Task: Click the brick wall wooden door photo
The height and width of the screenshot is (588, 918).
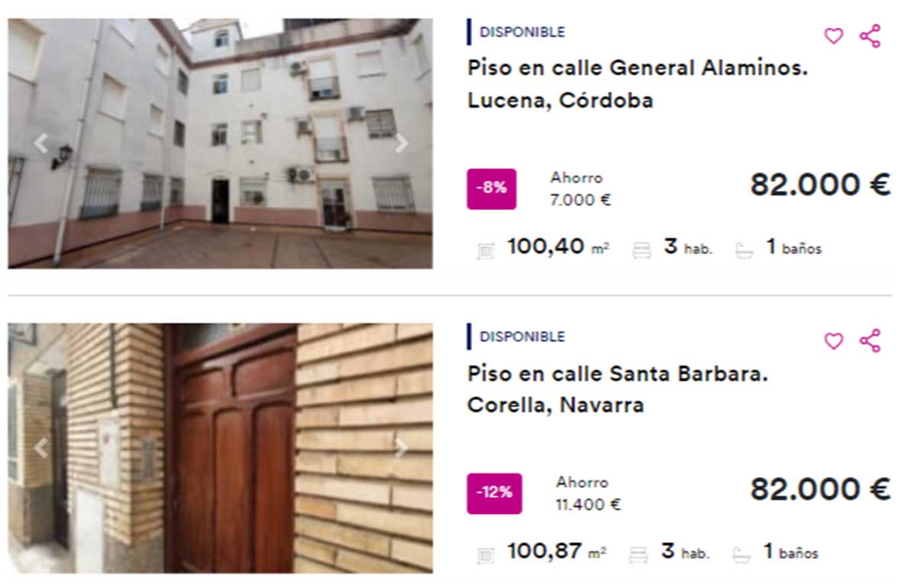Action: (220, 448)
